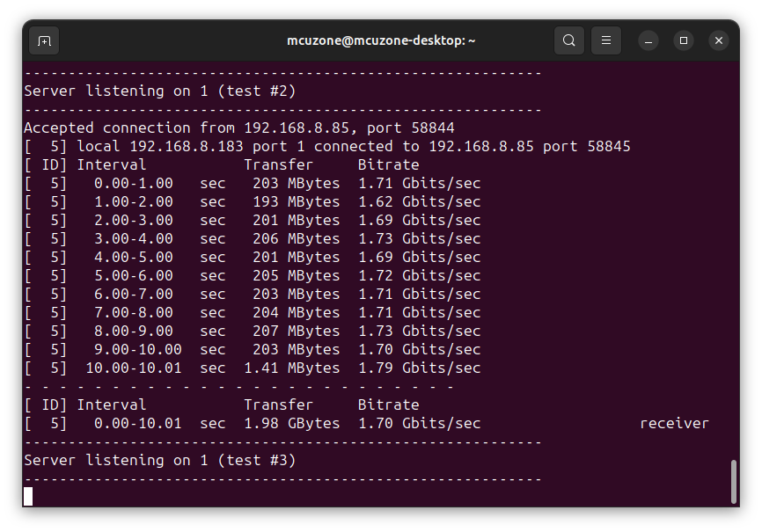Viewport: 762px width, 532px height.
Task: Click the total 1.98 GBytes value
Action: pos(293,423)
